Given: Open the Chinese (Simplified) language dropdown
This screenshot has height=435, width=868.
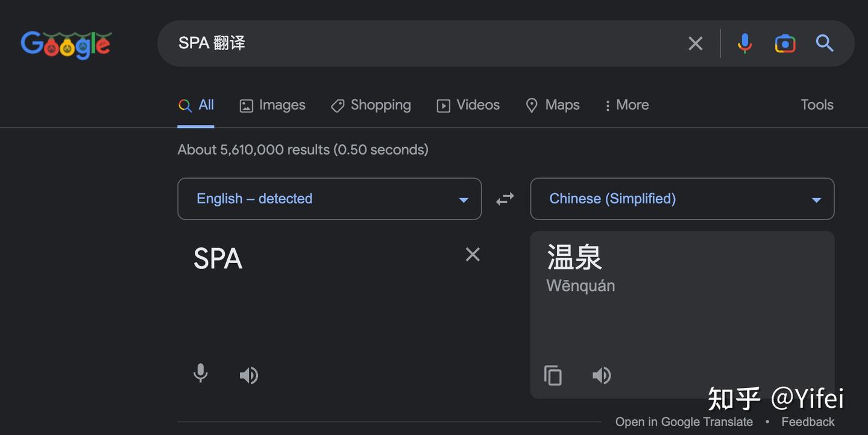Looking at the screenshot, I should (x=682, y=198).
